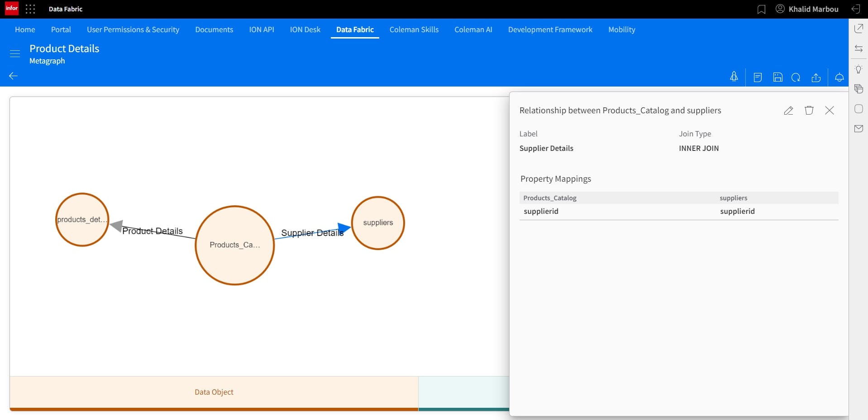868x420 pixels.
Task: Click the Infor logo
Action: click(x=12, y=9)
